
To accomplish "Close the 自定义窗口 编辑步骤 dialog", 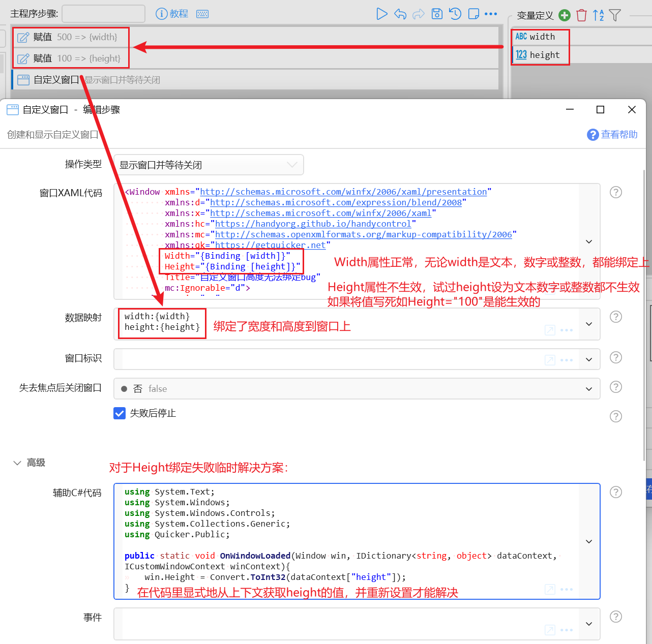I will [x=632, y=110].
